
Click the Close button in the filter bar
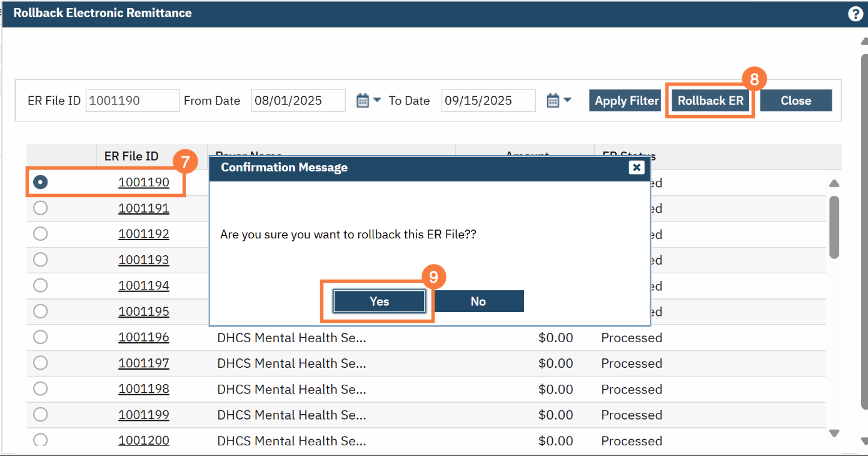(x=795, y=101)
